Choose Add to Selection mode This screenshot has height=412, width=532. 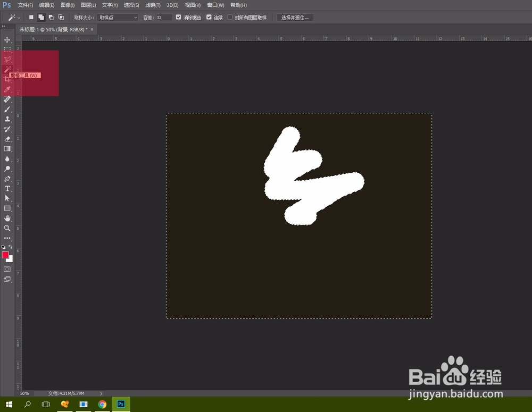(41, 18)
